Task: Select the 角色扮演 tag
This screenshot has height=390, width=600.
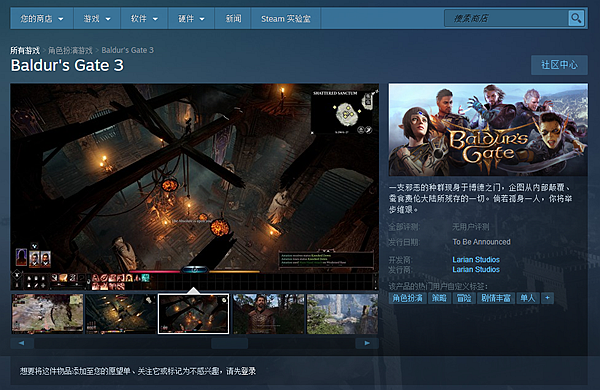Action: 407,298
